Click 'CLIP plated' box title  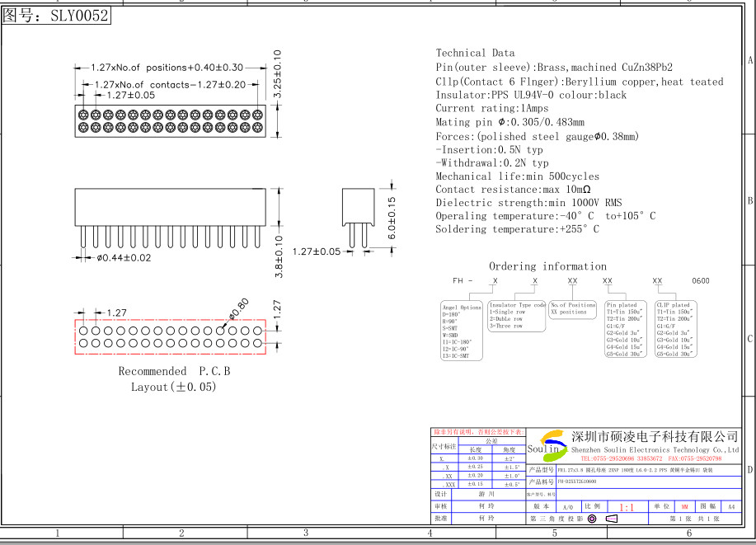(x=673, y=305)
